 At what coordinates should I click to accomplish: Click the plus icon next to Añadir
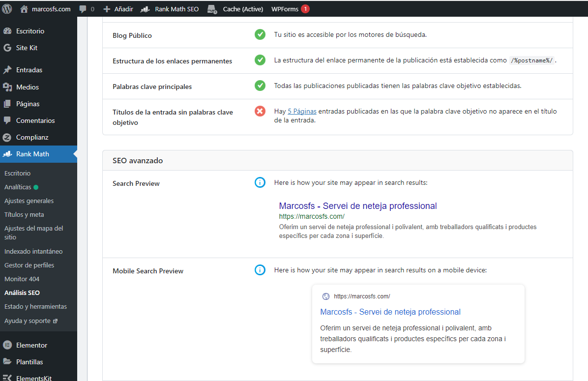107,9
